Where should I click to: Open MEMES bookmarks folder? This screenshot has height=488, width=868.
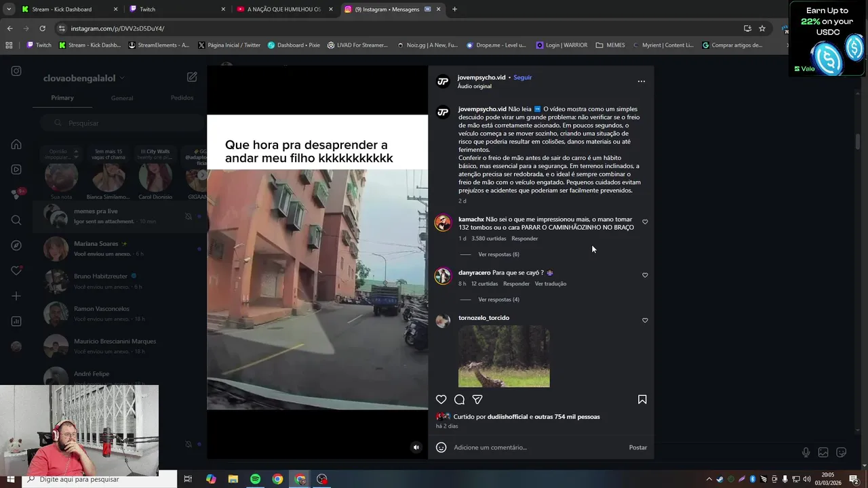coord(610,45)
